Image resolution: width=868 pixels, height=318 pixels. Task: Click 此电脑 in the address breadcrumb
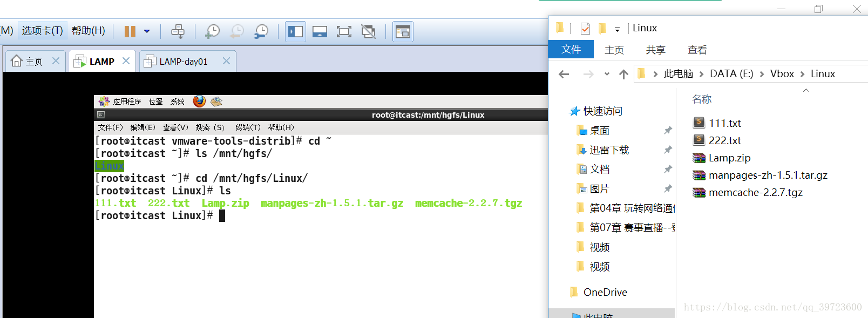[679, 73]
